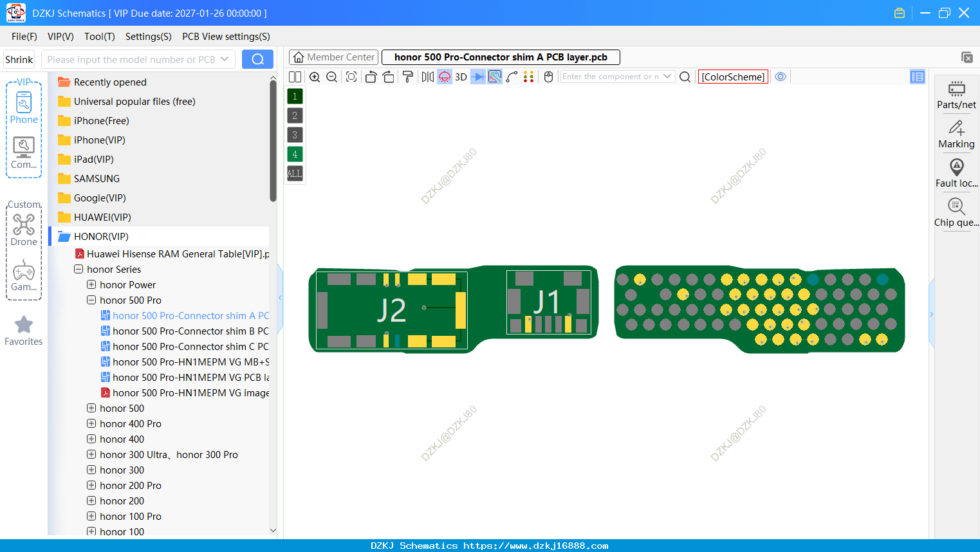980x552 pixels.
Task: Open the colored dots grid tool
Action: (x=528, y=77)
